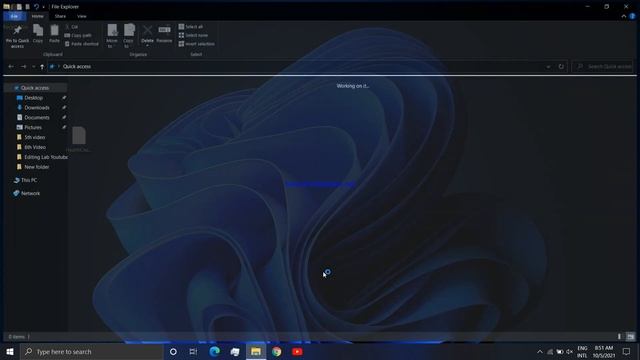Open Google Chrome from taskbar
The image size is (640, 360).
[277, 351]
